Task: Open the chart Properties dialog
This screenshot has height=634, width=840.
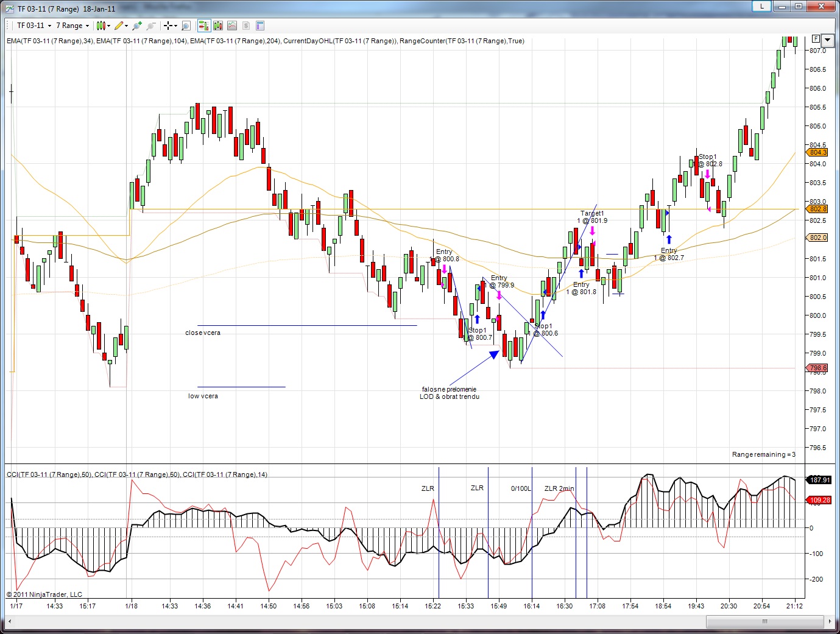Action: 260,26
